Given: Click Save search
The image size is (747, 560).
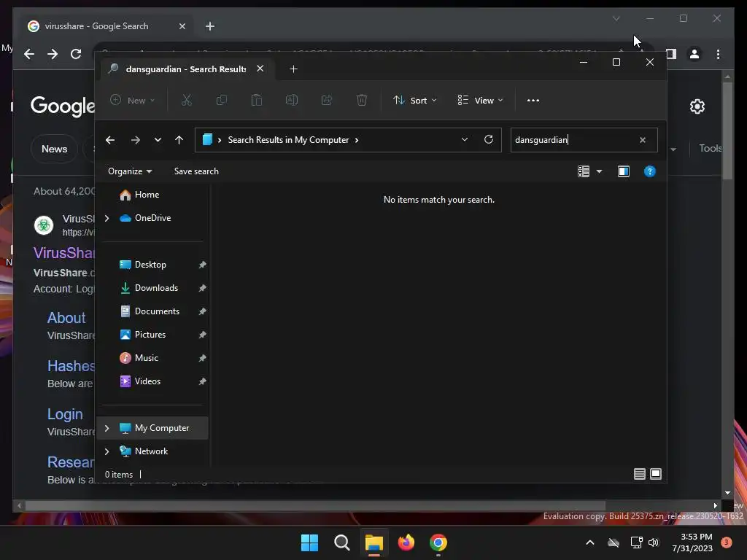Looking at the screenshot, I should coord(196,171).
